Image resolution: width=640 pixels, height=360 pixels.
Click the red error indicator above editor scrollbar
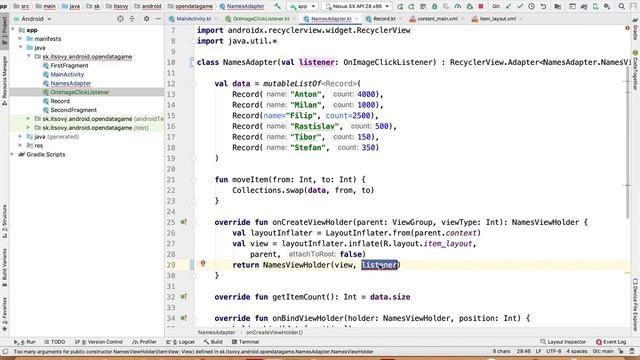[x=627, y=28]
